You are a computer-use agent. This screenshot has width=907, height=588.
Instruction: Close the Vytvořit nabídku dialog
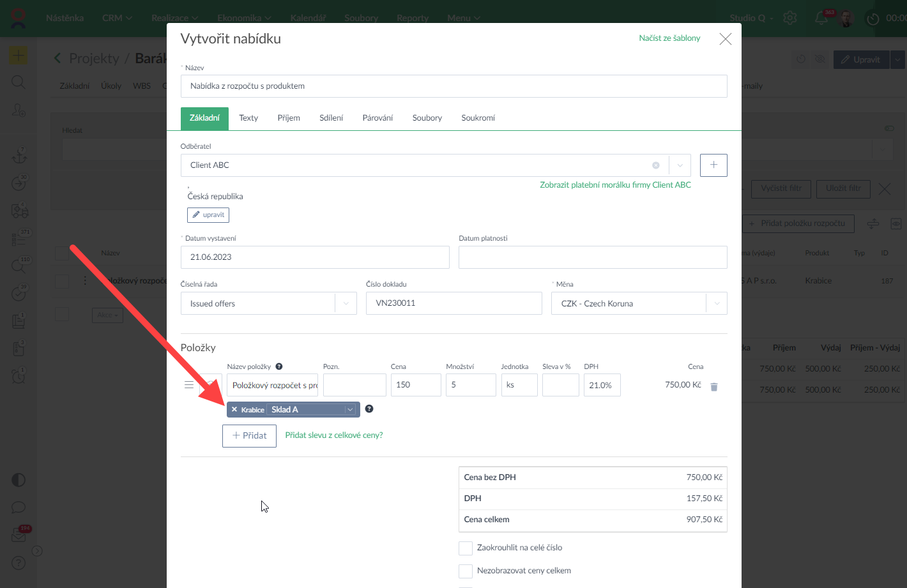coord(725,39)
